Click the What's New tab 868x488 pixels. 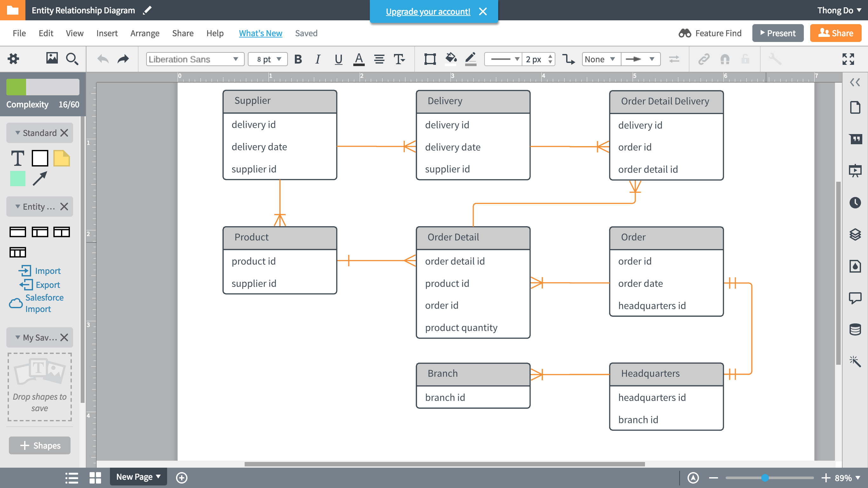[x=260, y=33]
